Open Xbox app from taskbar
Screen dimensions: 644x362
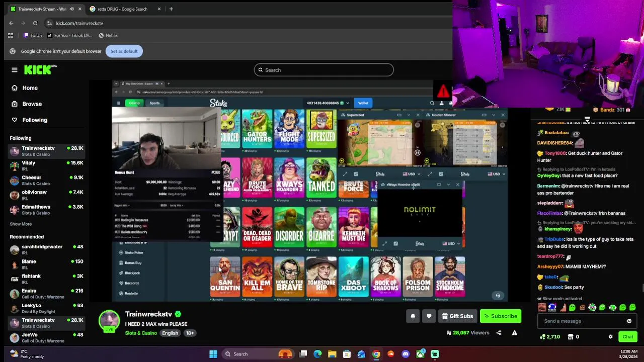coord(420,354)
